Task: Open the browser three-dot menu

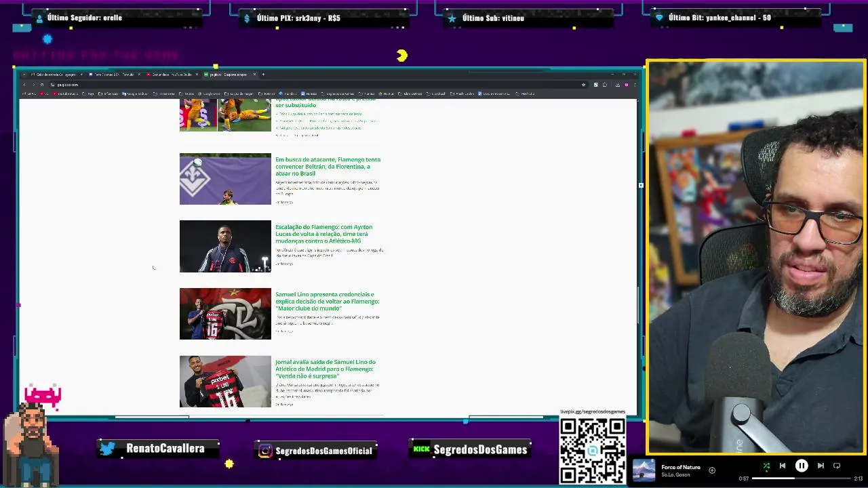Action: coord(635,85)
